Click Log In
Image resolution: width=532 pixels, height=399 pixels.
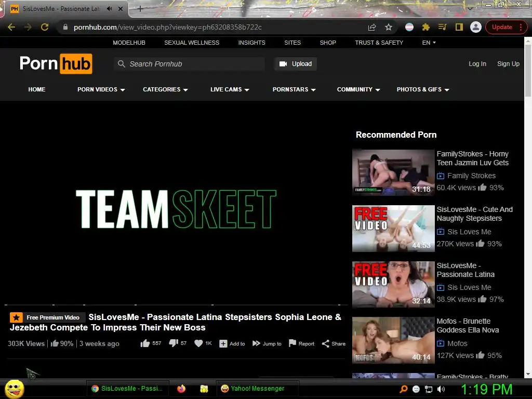click(477, 64)
